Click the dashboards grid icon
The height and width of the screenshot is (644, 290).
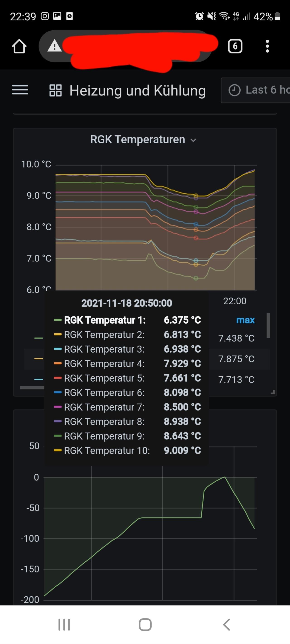point(55,90)
